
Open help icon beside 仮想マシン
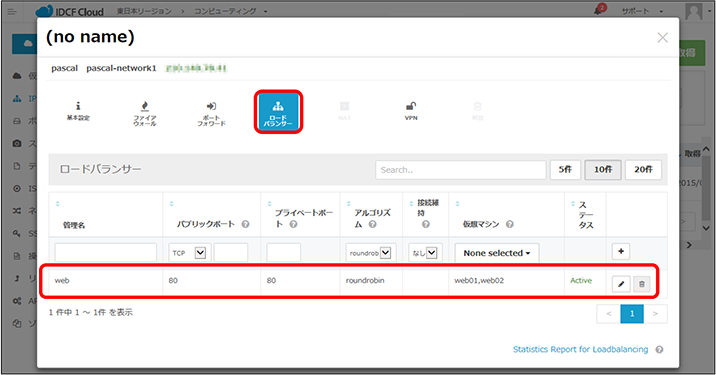[510, 224]
